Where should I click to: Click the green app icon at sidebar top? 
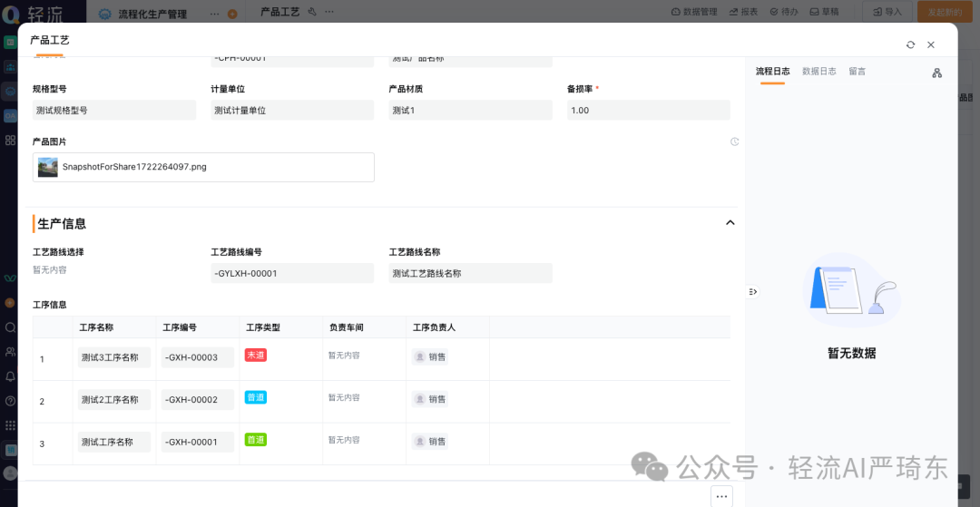click(9, 43)
